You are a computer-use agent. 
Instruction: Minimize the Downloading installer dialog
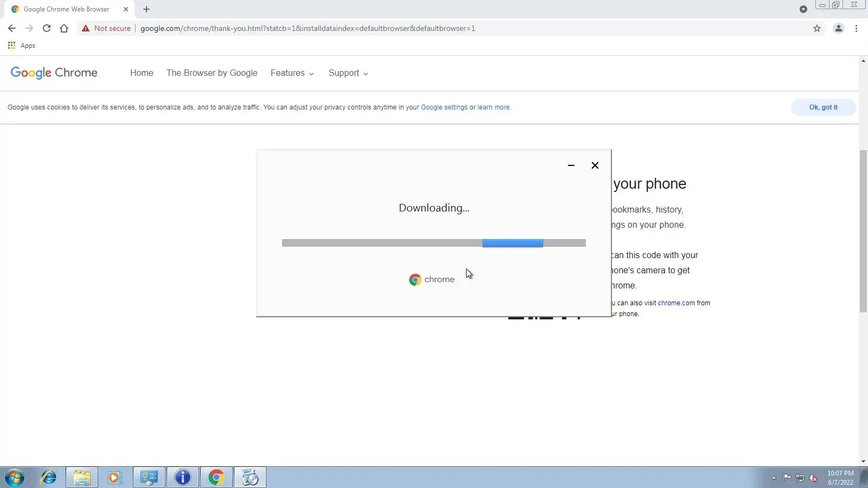click(x=571, y=165)
